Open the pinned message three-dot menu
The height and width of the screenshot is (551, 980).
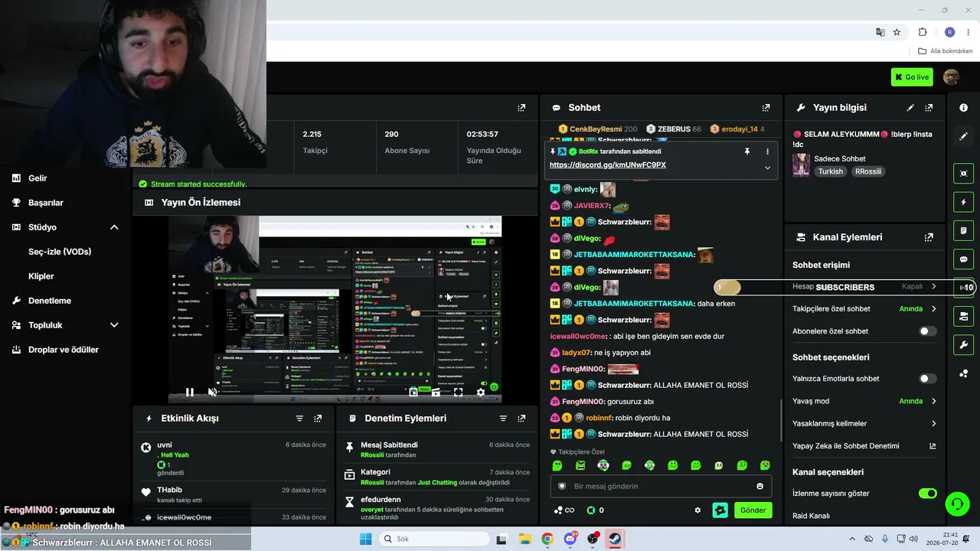point(767,152)
